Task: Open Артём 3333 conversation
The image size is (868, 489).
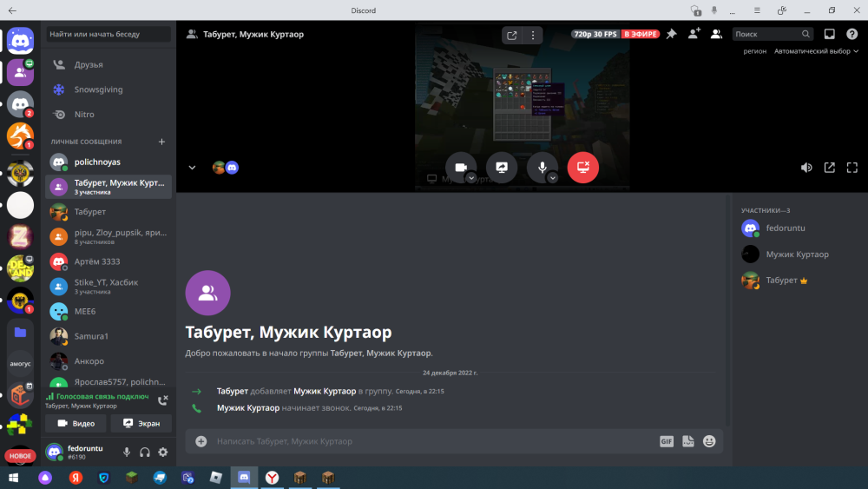Action: click(x=108, y=261)
